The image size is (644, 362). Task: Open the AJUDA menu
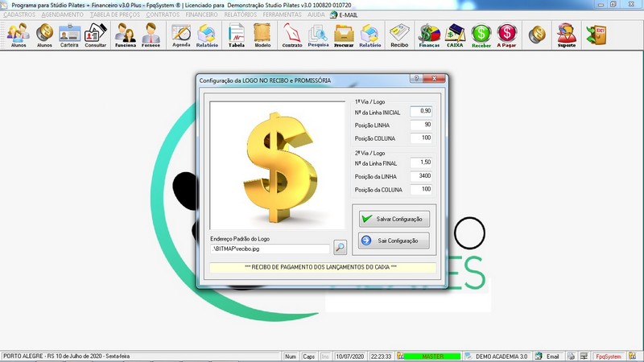point(316,14)
